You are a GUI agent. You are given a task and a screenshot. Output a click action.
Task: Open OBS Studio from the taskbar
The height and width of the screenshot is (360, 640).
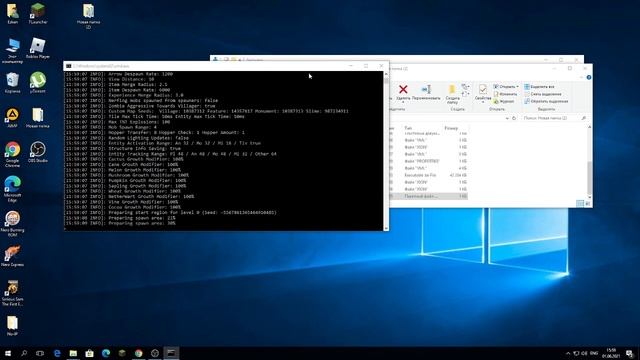coord(155,353)
